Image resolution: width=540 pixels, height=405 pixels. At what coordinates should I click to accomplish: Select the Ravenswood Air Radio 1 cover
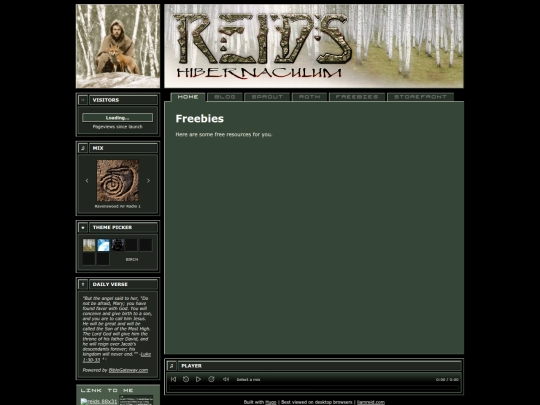(117, 180)
